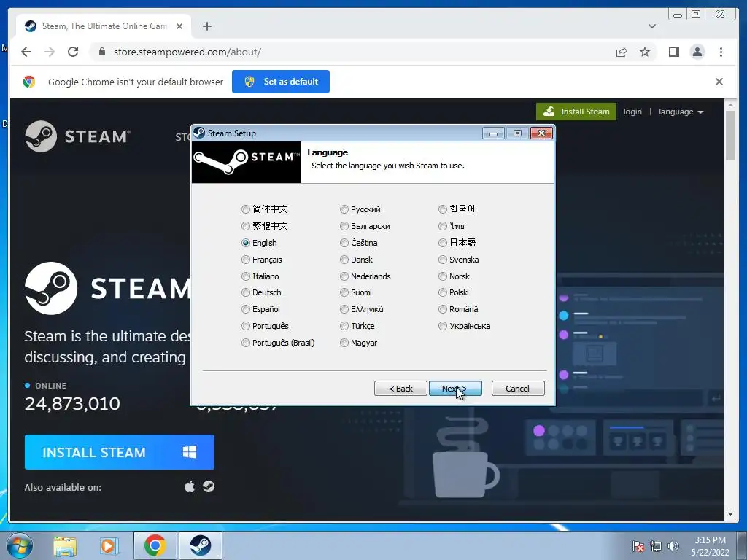The image size is (747, 560).
Task: Choose 日本語 as the Steam language
Action: 443,243
